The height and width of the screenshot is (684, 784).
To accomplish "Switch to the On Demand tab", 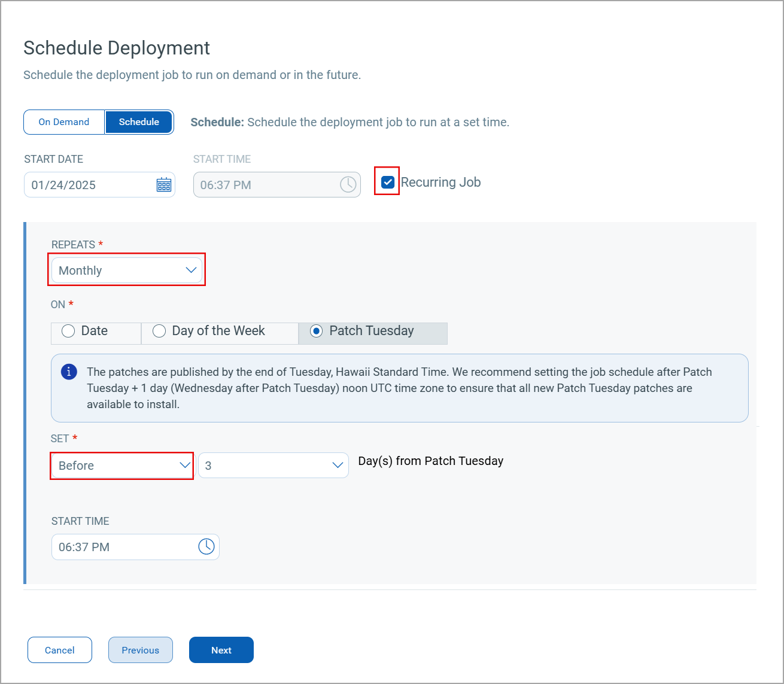I will 63,121.
